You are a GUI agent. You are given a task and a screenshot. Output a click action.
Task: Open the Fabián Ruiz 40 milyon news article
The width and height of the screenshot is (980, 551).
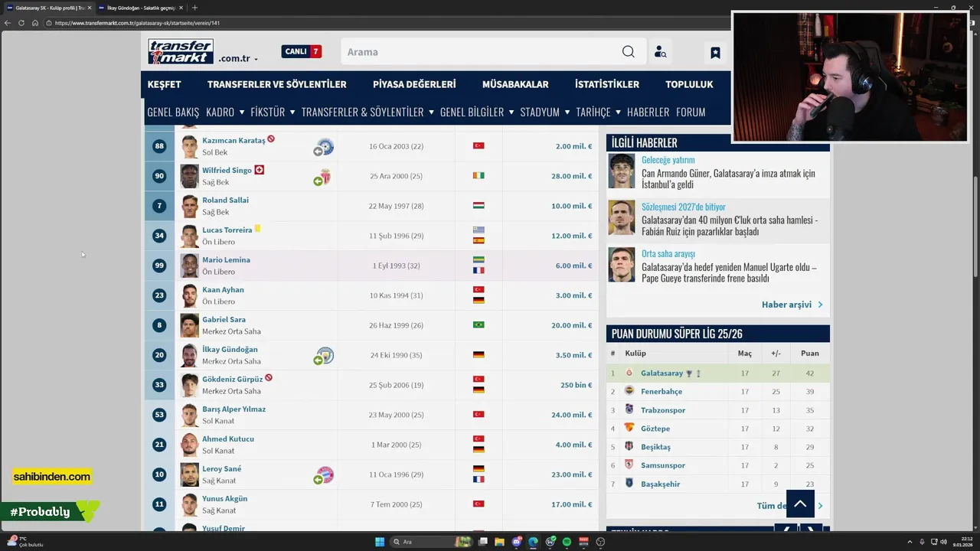click(x=730, y=226)
